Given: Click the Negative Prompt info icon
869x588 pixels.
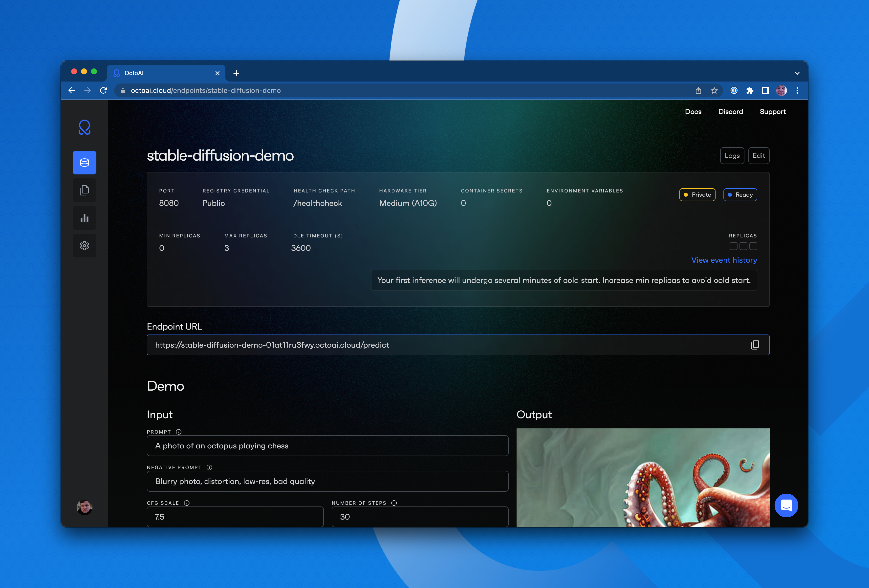Looking at the screenshot, I should [209, 467].
